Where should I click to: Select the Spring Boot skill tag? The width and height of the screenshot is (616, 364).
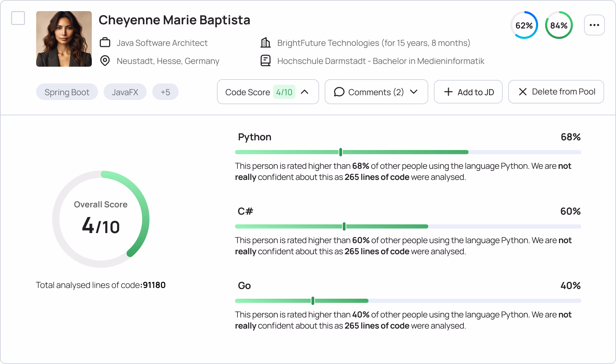point(67,92)
